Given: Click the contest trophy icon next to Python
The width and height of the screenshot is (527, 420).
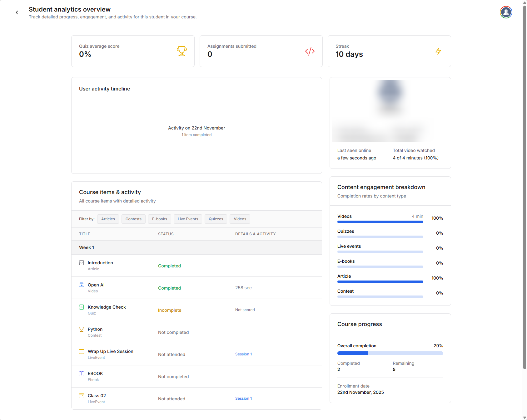Looking at the screenshot, I should [82, 329].
